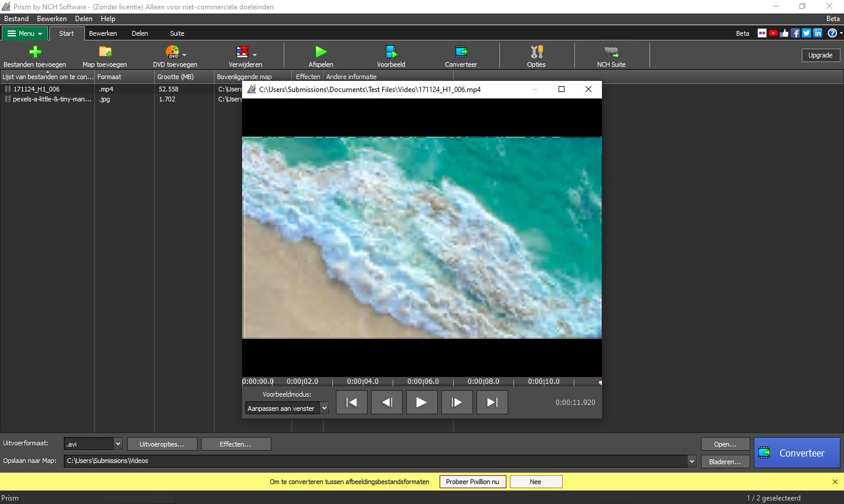Select file row pexels-a-little-&-tiny-man

pos(121,99)
